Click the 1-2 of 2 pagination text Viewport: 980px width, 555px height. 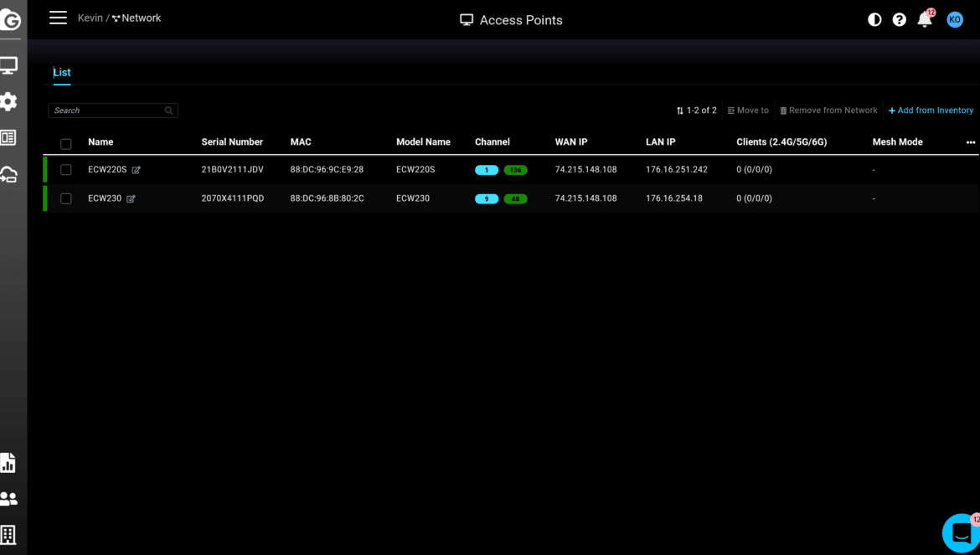701,110
